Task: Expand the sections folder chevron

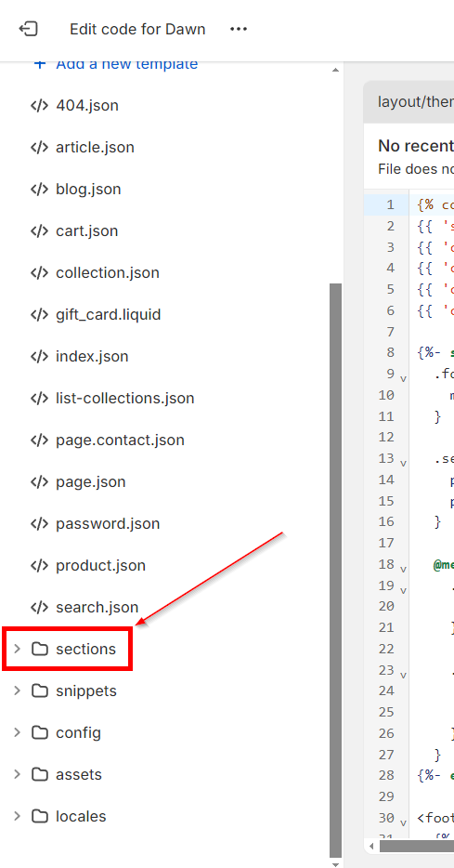Action: 17,649
